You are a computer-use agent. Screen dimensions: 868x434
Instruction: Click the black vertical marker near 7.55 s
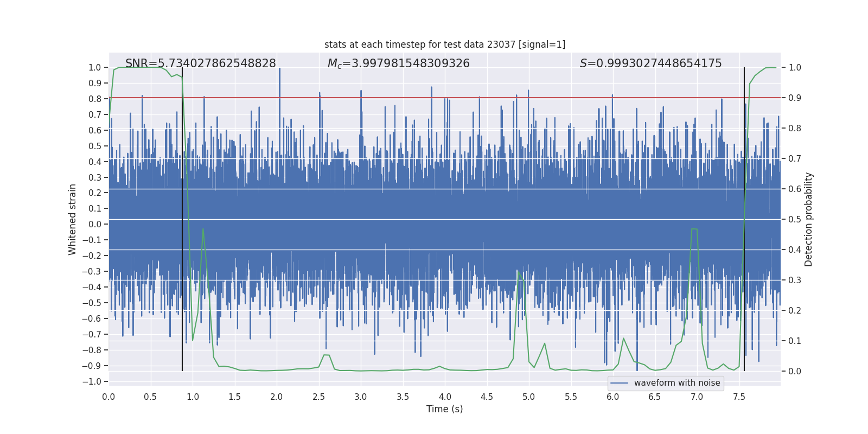(x=744, y=219)
